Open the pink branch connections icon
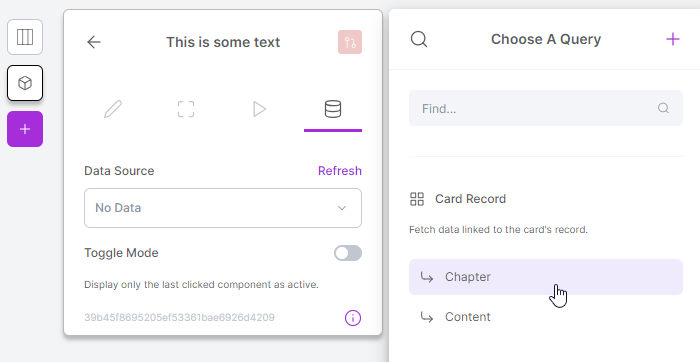 (x=350, y=42)
